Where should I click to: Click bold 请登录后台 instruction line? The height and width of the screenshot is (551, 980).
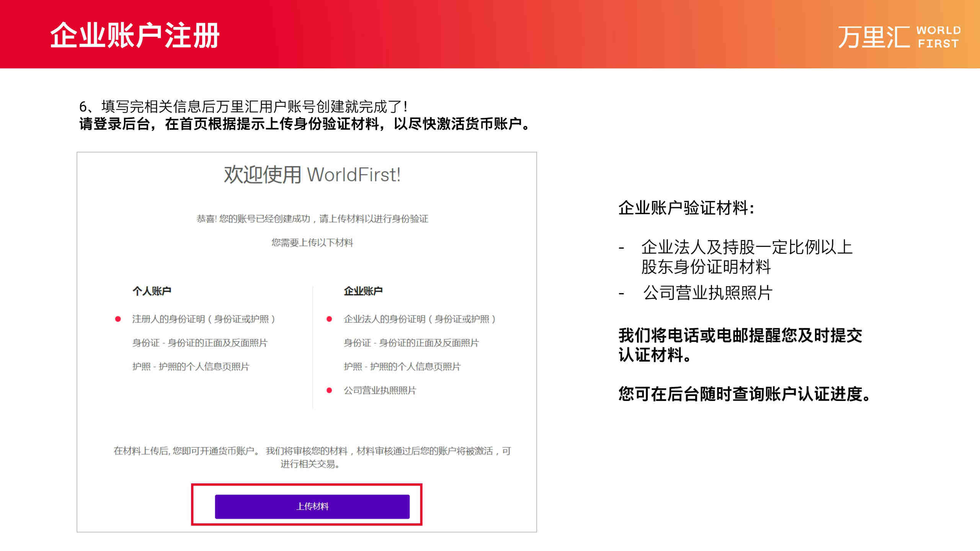pyautogui.click(x=304, y=124)
